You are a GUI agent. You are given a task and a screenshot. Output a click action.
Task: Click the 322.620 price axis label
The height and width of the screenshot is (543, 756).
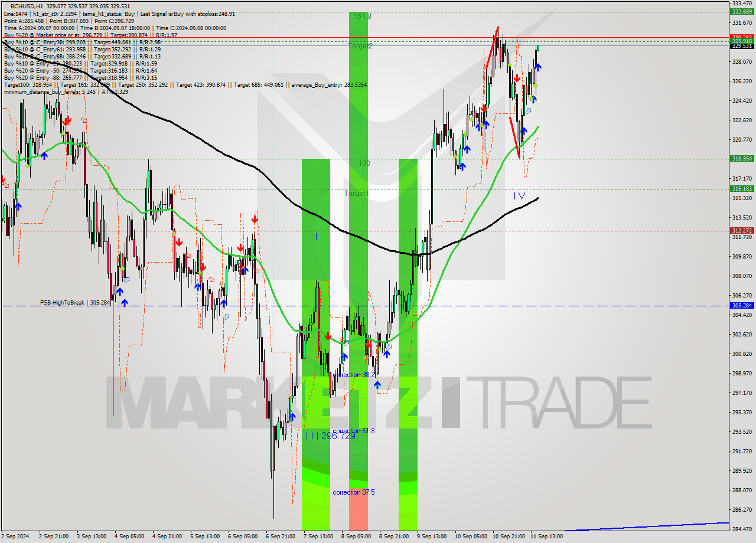coord(742,120)
